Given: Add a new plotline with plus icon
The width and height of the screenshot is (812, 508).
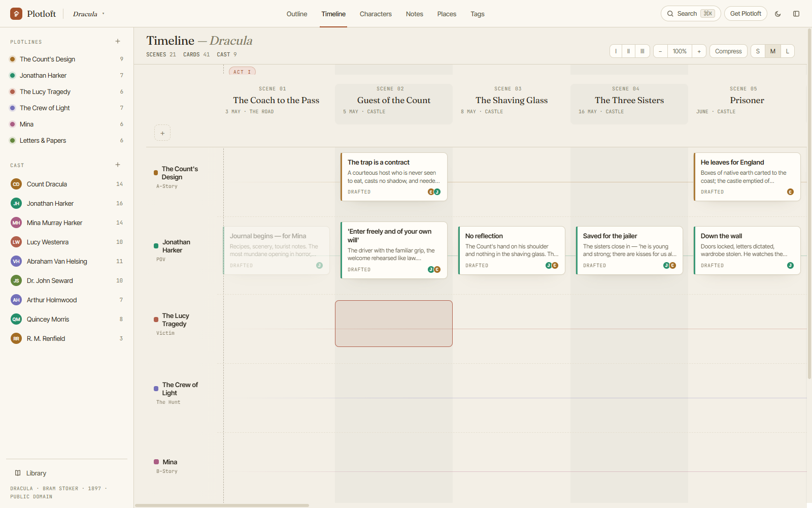Looking at the screenshot, I should (x=118, y=42).
